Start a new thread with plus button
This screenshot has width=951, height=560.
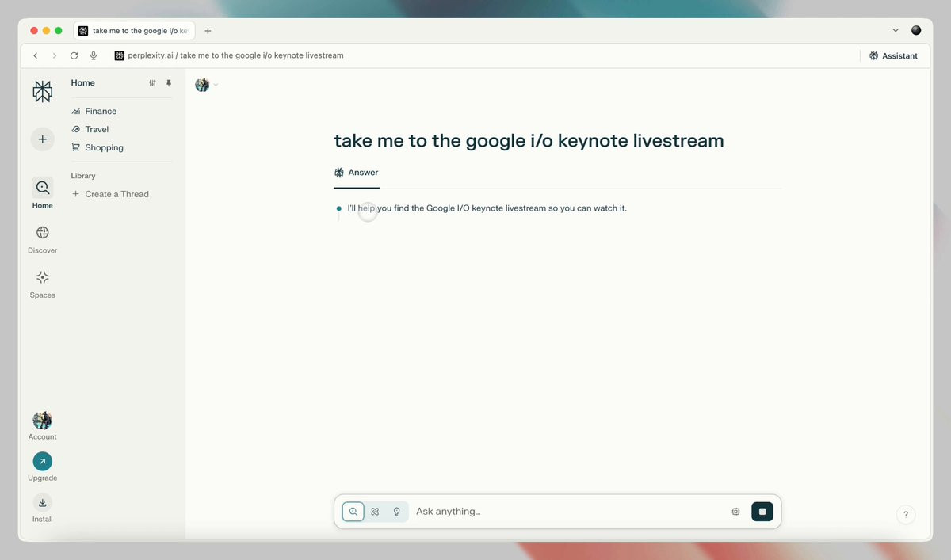(x=43, y=139)
